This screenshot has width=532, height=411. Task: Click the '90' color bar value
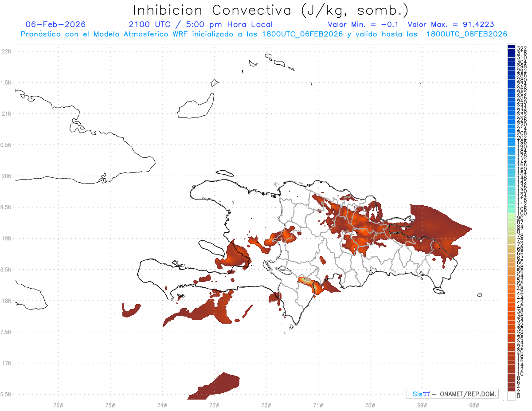[x=520, y=218]
